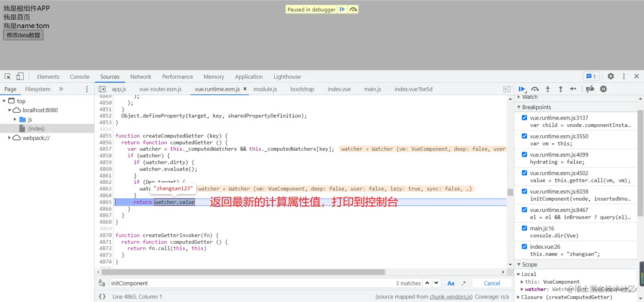Click the code editor vertical scrollbar thumb

coord(510,192)
